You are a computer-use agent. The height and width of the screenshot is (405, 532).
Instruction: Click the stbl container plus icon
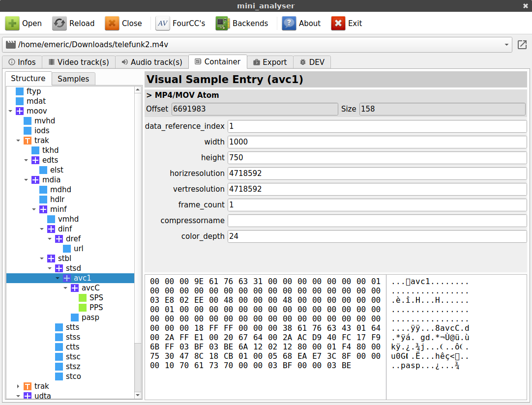point(51,259)
